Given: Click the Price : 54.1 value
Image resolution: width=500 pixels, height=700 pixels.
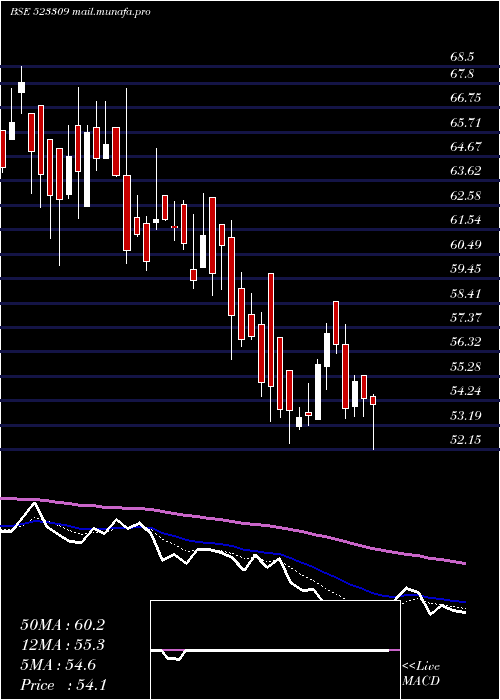Looking at the screenshot, I should (63, 684).
